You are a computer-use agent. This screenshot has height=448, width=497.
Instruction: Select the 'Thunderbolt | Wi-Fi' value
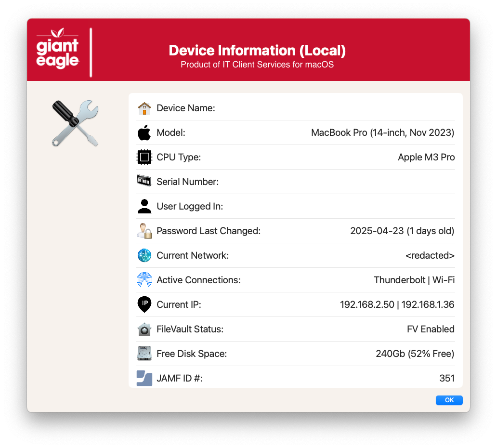tap(414, 280)
